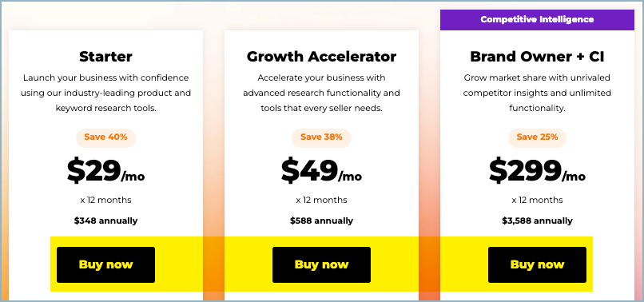Click the Growth Accelerator description text
This screenshot has width=644, height=302.
(x=321, y=93)
